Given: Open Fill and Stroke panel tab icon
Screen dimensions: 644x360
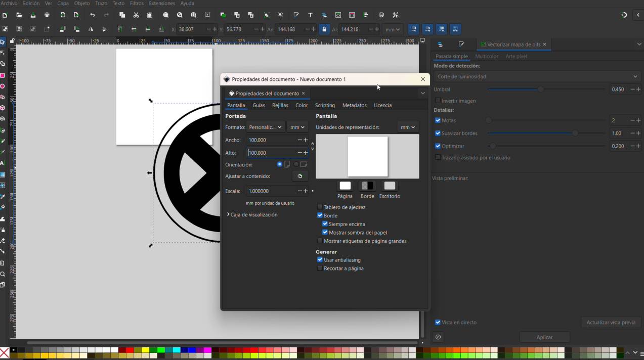Looking at the screenshot, I should (x=461, y=44).
